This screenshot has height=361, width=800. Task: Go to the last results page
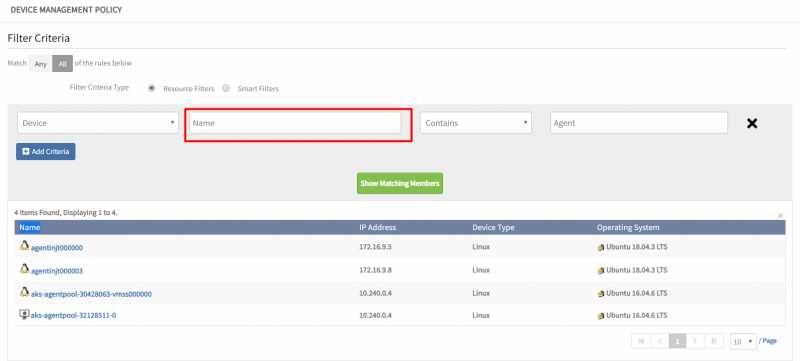(x=714, y=341)
